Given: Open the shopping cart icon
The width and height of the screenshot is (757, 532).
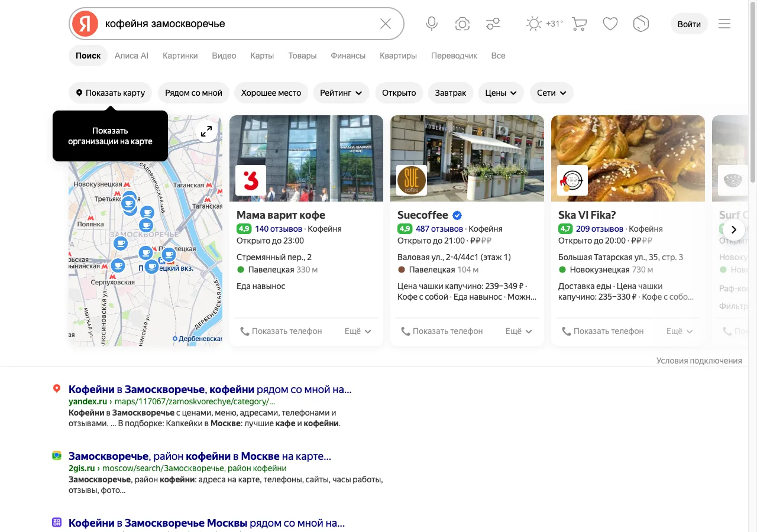Looking at the screenshot, I should 580,24.
